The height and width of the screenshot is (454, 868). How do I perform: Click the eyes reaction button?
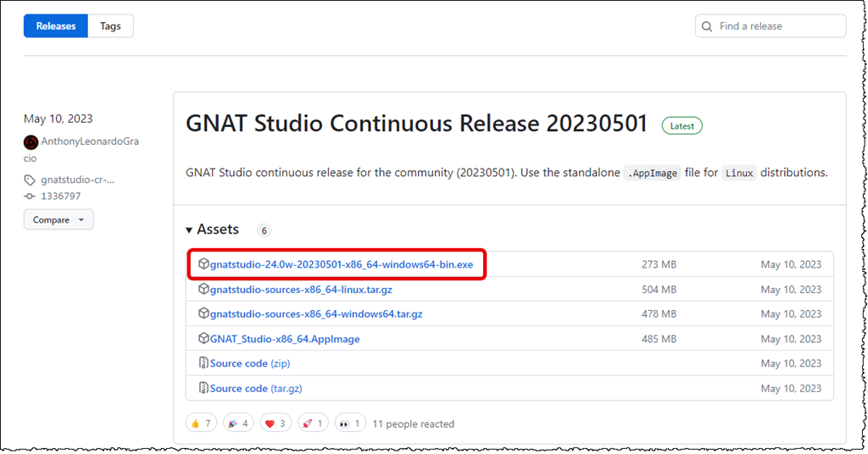pos(350,423)
